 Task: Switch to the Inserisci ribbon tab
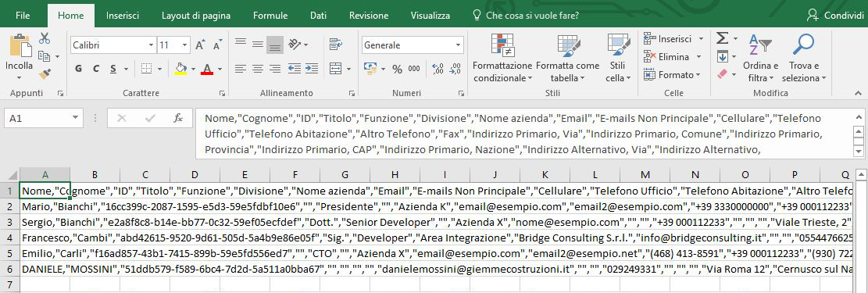click(x=123, y=16)
